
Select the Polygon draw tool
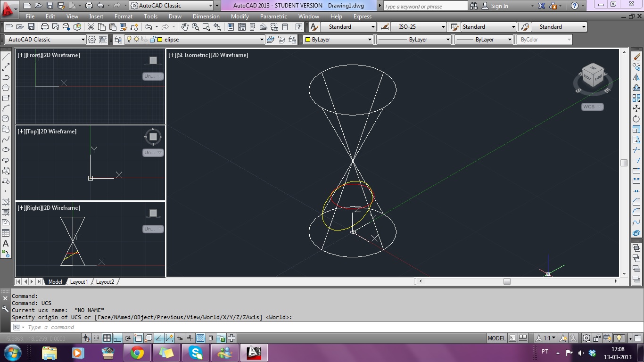coord(6,88)
